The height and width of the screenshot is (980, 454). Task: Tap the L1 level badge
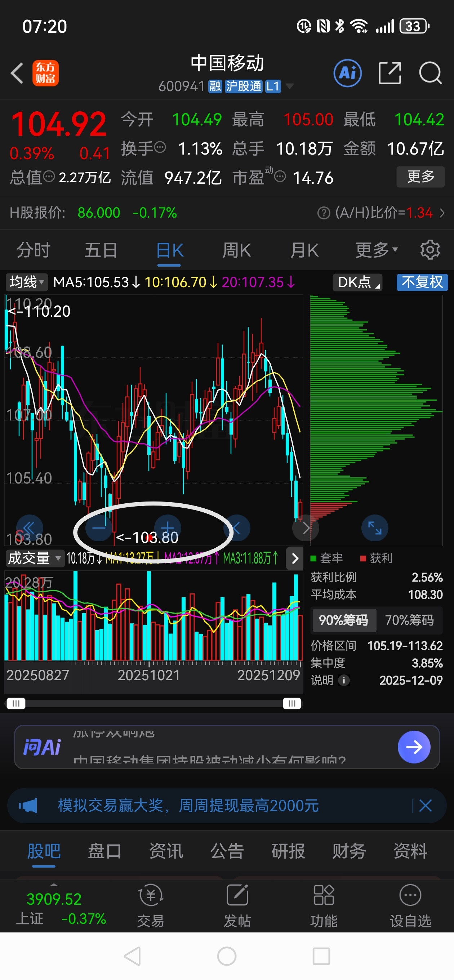[273, 86]
